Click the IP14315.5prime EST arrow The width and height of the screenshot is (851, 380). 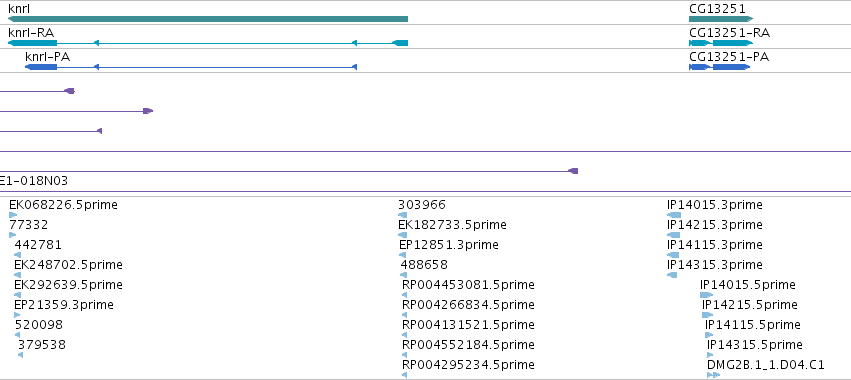pyautogui.click(x=710, y=355)
